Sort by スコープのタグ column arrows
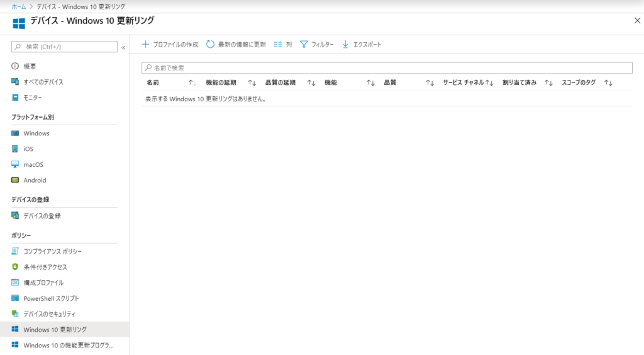 coord(608,82)
